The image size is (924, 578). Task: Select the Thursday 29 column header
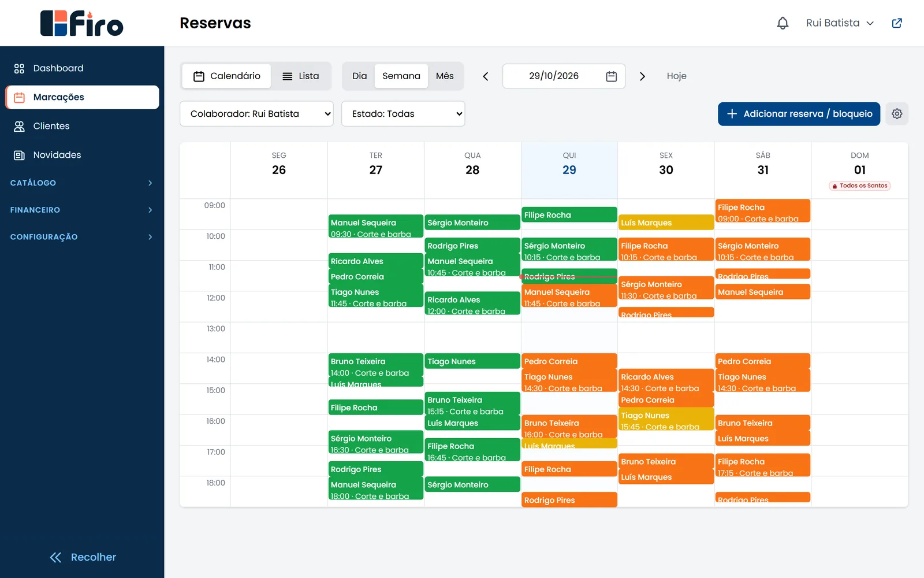coord(569,170)
